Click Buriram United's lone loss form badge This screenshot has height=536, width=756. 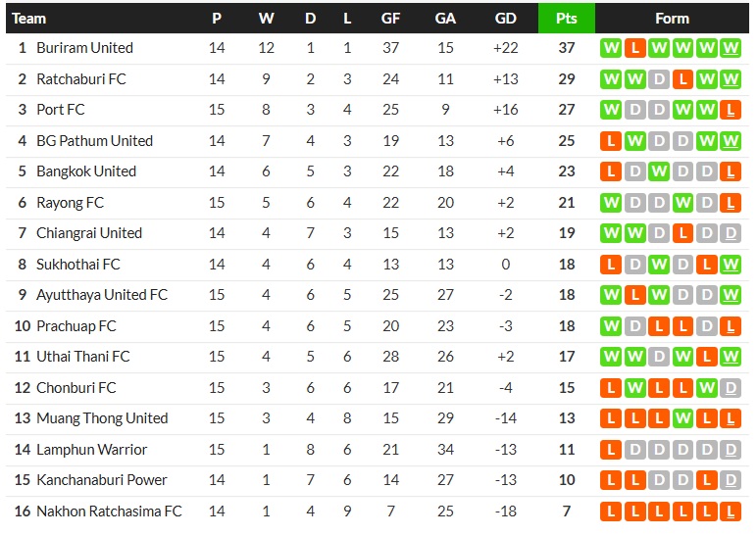(634, 48)
